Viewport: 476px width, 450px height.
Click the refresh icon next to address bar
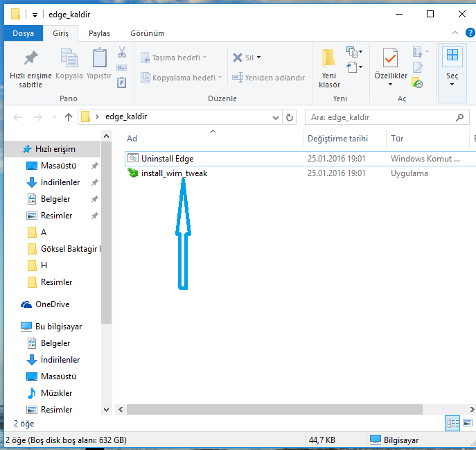(290, 117)
